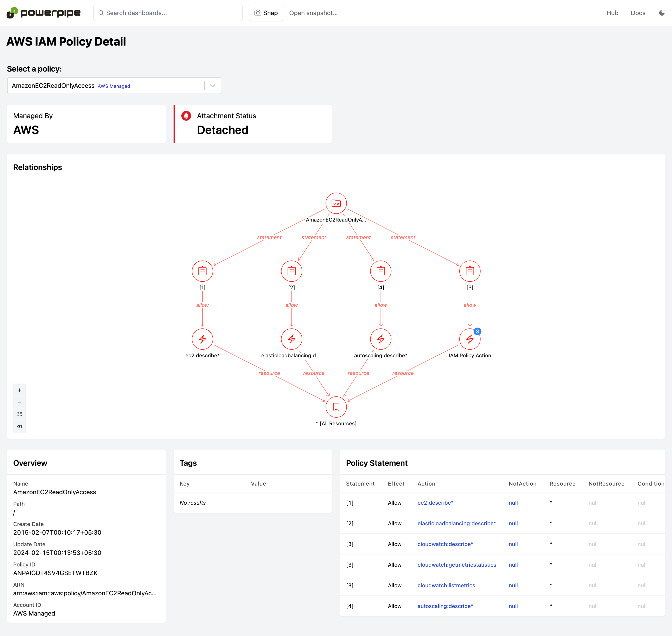This screenshot has width=672, height=636.
Task: Click the statement [1] node icon
Action: coord(202,271)
